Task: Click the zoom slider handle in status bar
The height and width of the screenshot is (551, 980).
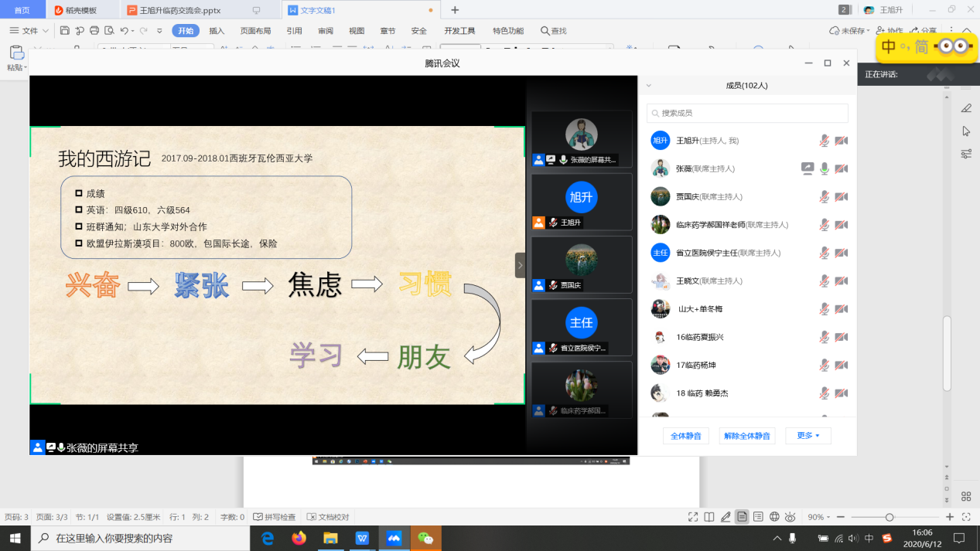Action: 890,517
